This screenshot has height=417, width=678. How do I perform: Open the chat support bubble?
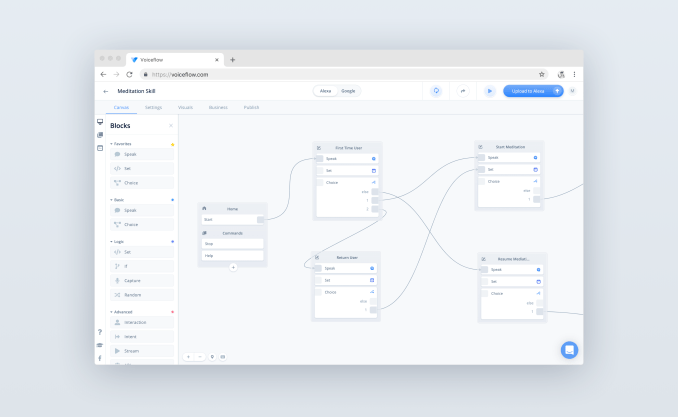[569, 350]
